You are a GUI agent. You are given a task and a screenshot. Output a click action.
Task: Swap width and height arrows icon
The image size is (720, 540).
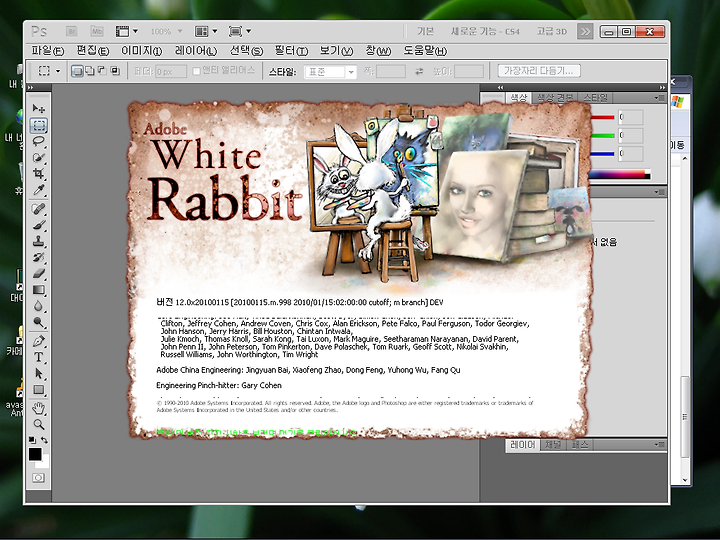419,71
